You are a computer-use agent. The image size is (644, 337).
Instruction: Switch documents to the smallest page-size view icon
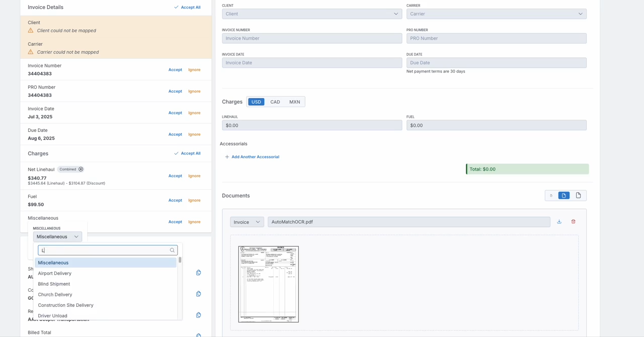point(551,196)
